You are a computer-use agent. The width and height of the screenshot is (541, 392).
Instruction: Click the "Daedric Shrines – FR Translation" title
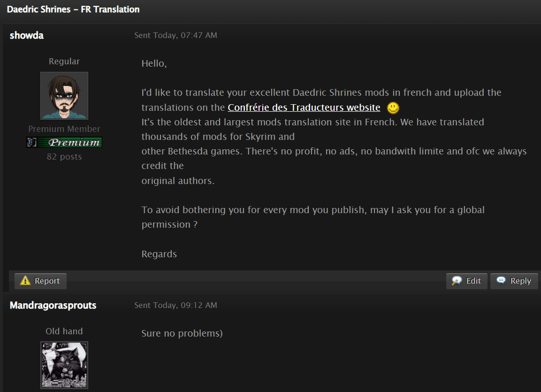click(73, 9)
